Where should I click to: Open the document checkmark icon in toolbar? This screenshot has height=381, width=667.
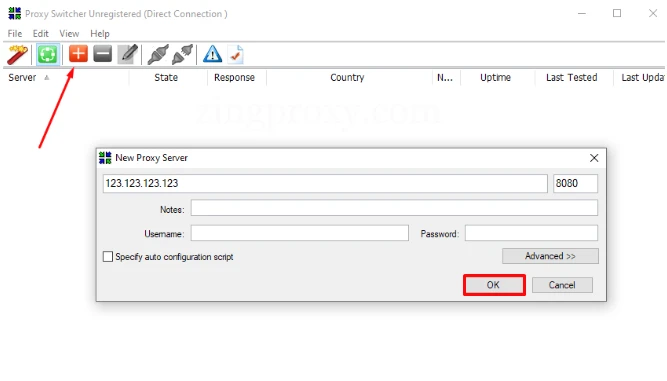(x=236, y=54)
